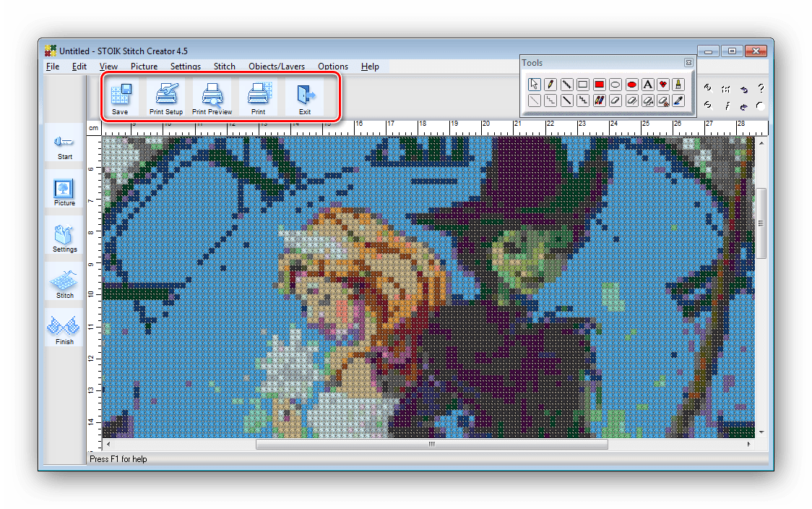Choose the plain eraser tool
This screenshot has width=812, height=509.
click(616, 100)
